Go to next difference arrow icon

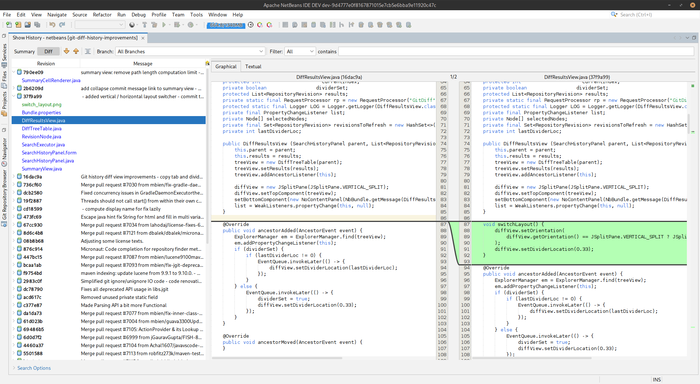point(67,51)
